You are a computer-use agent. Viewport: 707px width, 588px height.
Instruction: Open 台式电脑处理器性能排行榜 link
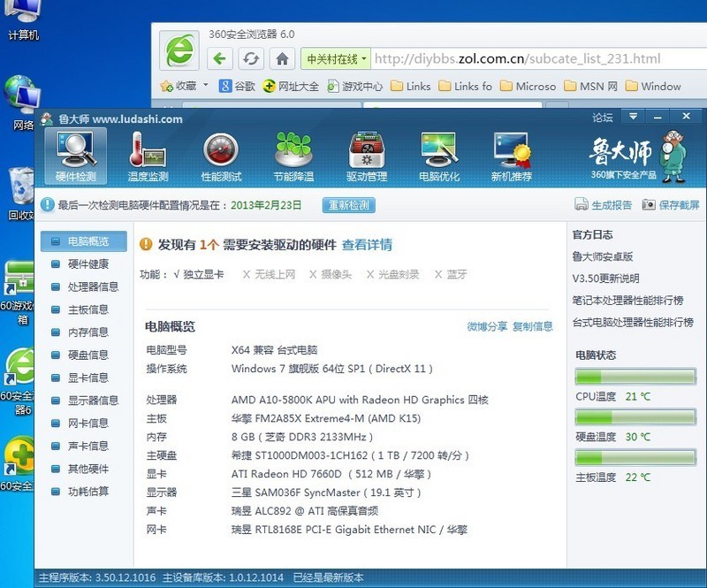[x=633, y=322]
